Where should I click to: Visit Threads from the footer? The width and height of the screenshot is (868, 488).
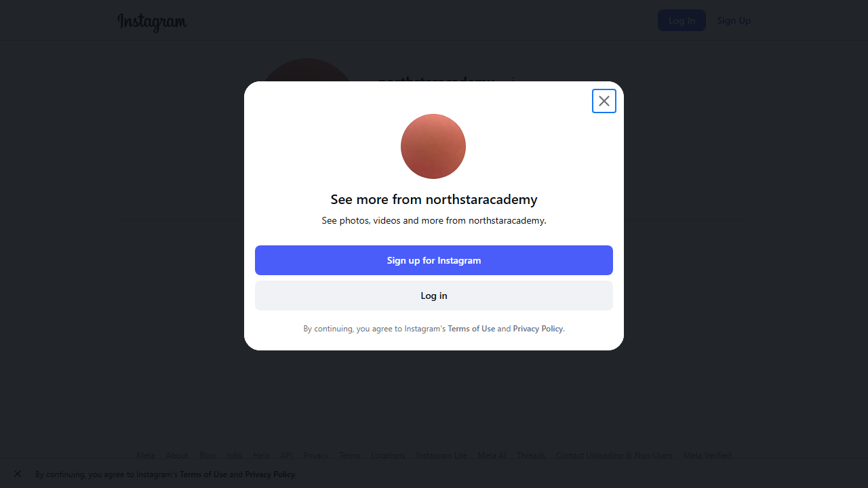point(531,455)
